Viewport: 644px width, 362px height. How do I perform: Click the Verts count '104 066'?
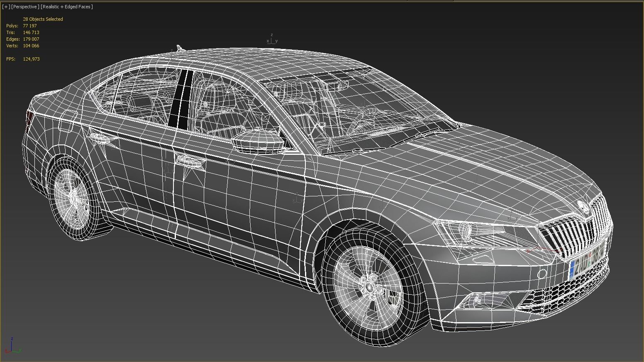[x=31, y=46]
